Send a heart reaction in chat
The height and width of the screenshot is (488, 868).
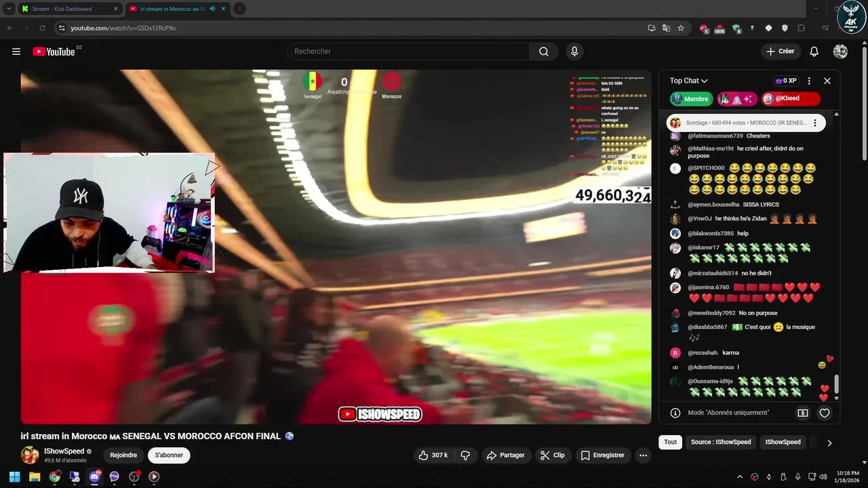(825, 413)
